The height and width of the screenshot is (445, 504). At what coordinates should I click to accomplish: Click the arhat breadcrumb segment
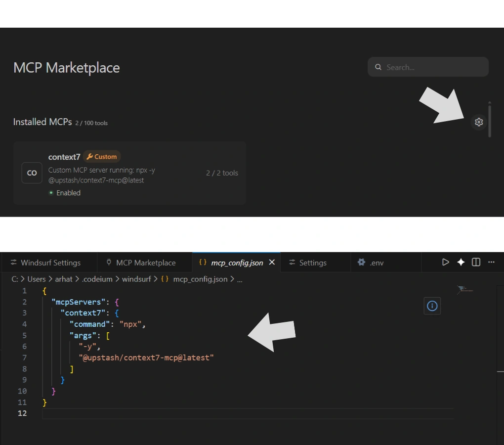[x=64, y=279]
